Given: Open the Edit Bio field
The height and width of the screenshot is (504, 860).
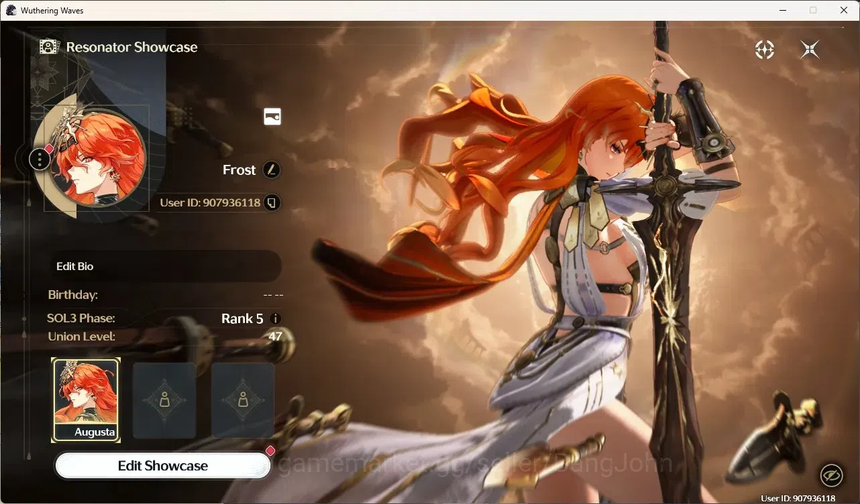Looking at the screenshot, I should click(166, 266).
